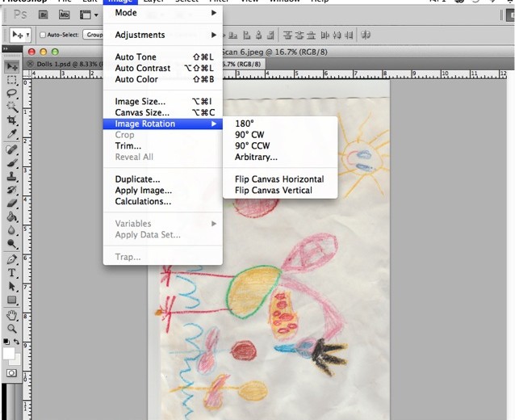Open the view extras dropdown

[x=89, y=15]
